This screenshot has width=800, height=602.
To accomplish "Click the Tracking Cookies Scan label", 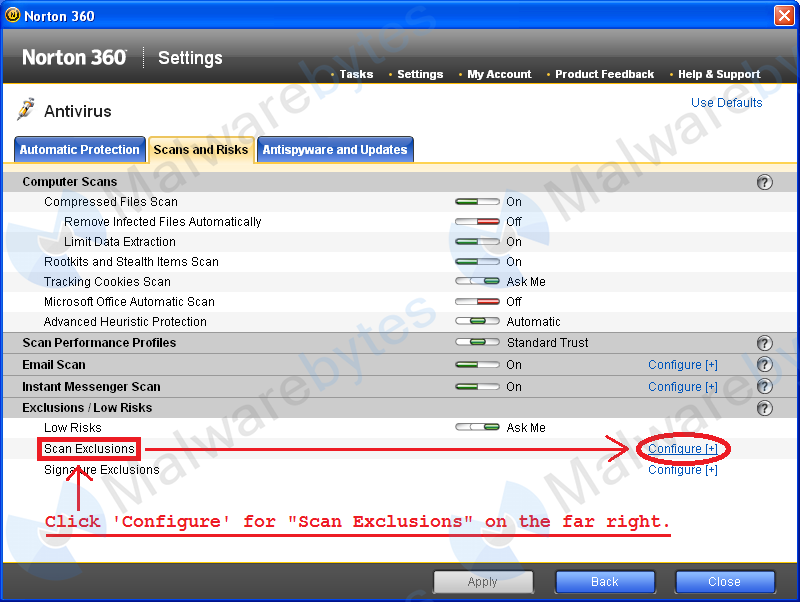I will 107,282.
